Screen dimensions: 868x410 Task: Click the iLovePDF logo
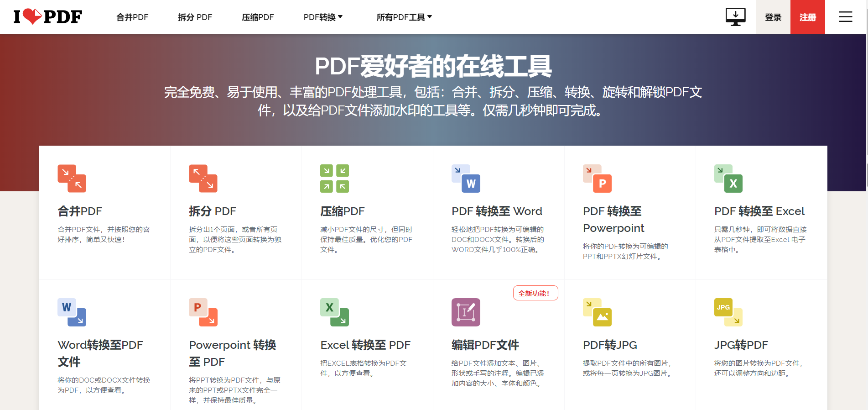(x=48, y=17)
